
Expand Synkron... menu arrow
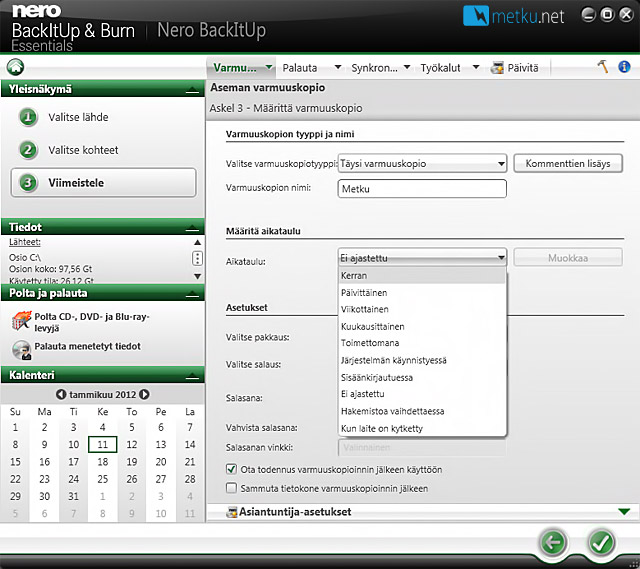(407, 67)
